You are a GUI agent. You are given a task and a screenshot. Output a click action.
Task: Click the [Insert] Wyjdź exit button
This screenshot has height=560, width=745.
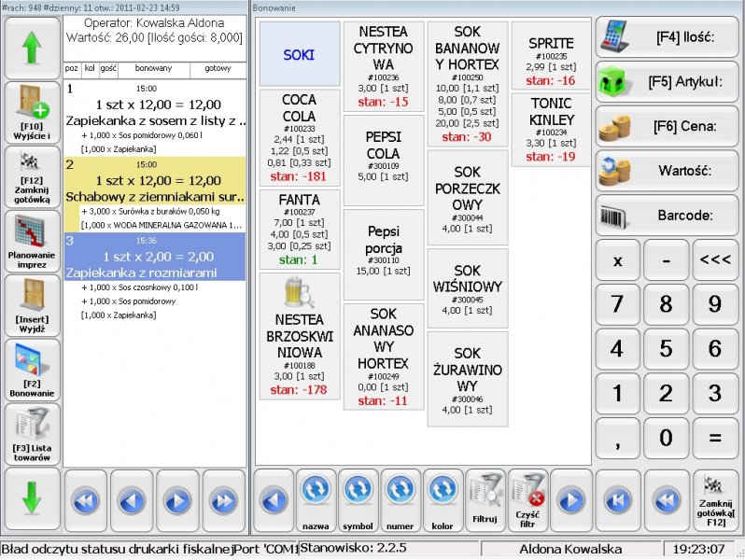(x=32, y=305)
